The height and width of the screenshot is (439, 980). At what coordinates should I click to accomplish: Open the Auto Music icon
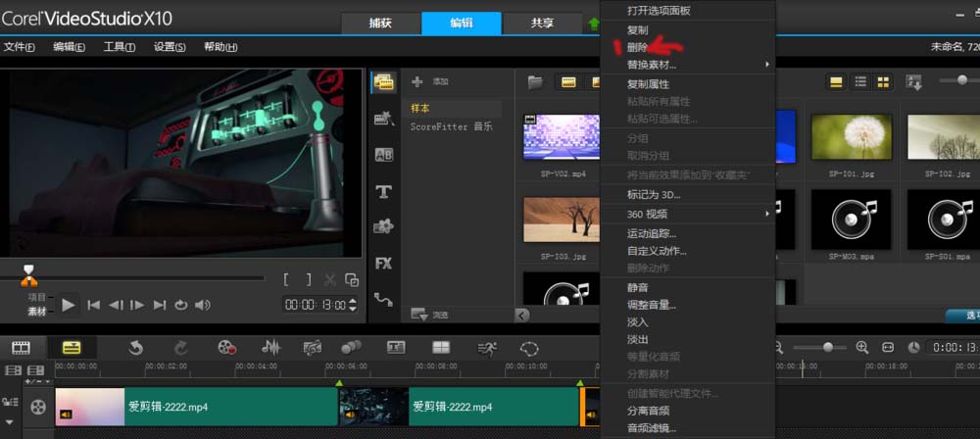(x=313, y=348)
